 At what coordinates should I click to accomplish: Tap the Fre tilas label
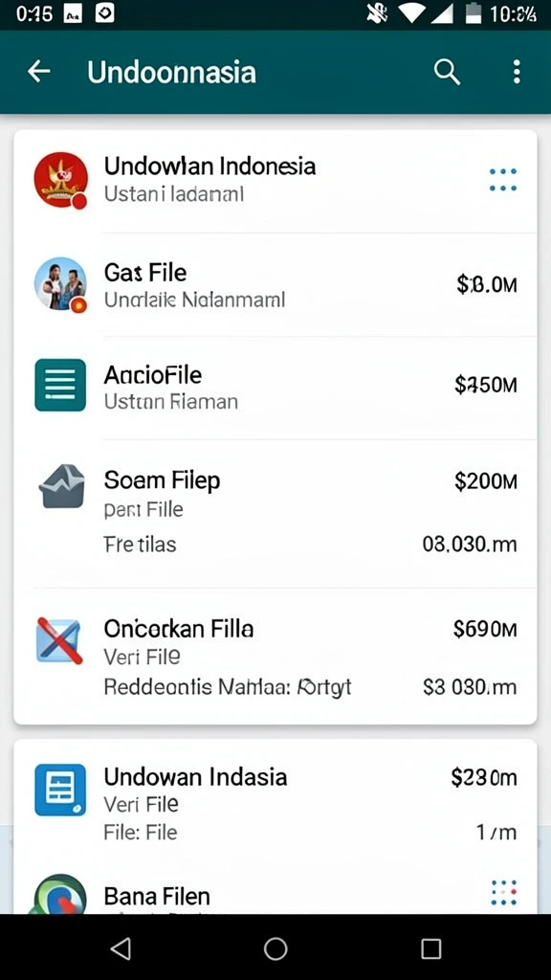140,544
